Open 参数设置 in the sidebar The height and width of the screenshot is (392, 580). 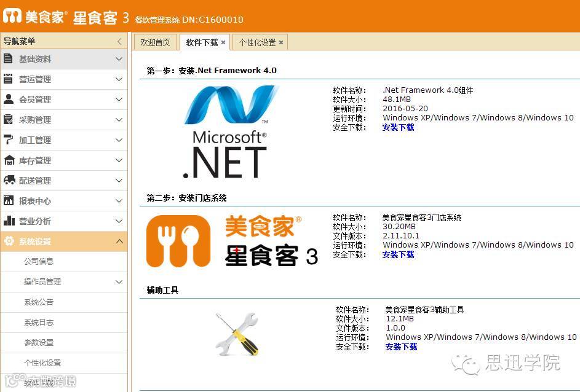click(x=39, y=343)
